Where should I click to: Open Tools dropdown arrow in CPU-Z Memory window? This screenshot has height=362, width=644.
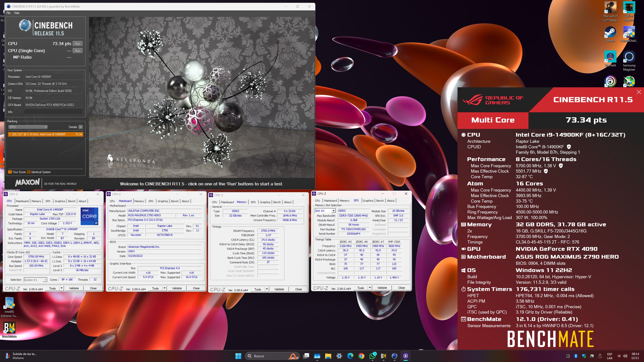267,289
